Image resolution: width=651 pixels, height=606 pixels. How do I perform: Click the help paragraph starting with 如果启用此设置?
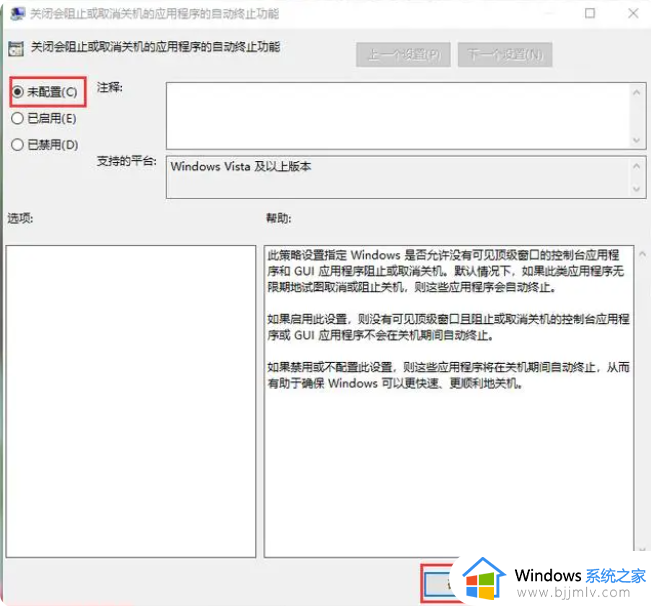[448, 327]
